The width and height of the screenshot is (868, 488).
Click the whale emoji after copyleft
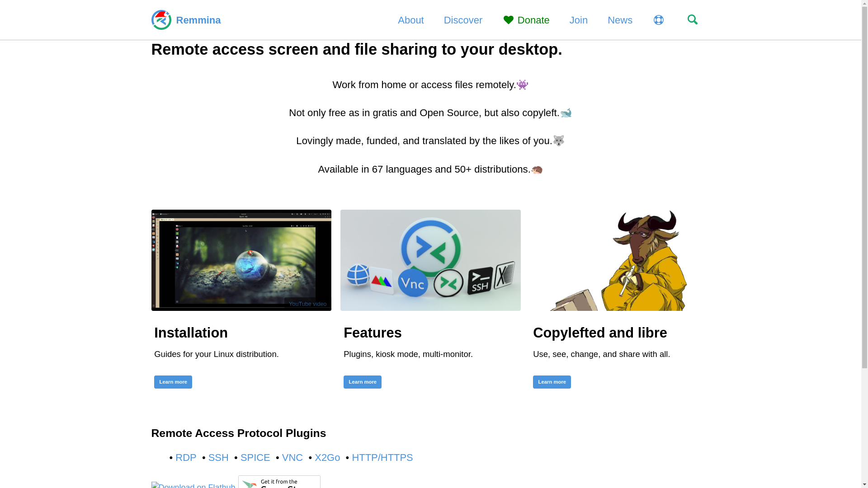point(566,113)
